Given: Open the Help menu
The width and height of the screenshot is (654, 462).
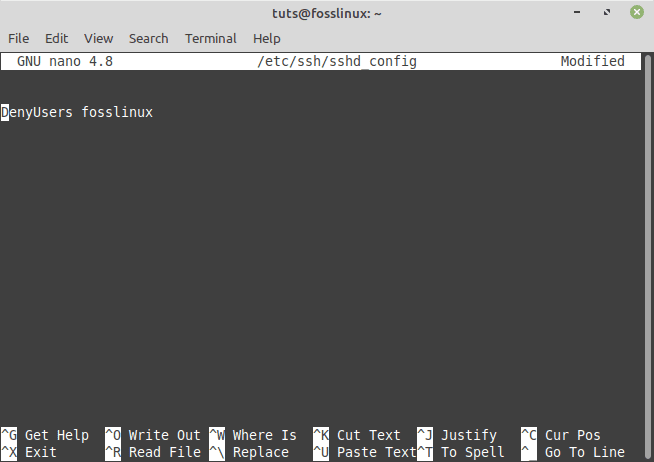Looking at the screenshot, I should pyautogui.click(x=267, y=38).
